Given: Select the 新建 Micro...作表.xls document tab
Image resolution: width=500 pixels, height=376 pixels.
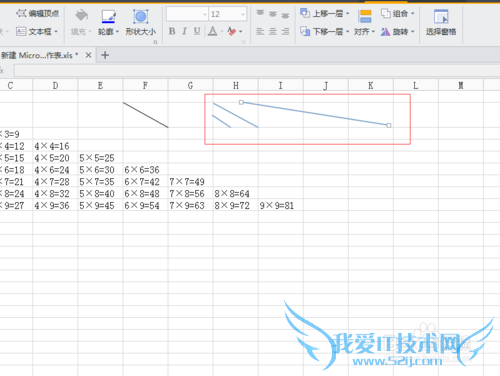Looking at the screenshot, I should [x=39, y=55].
